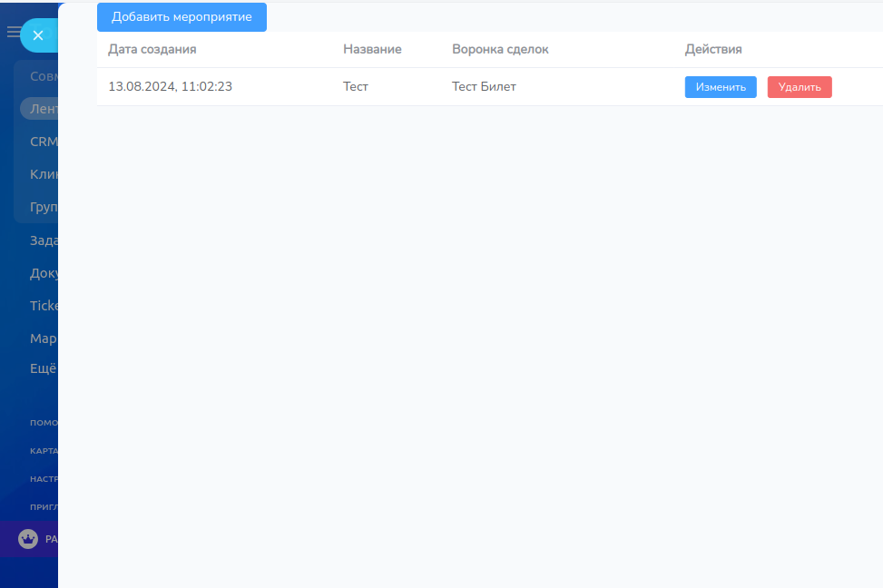Click the Воронка сделок column header
The width and height of the screenshot is (883, 588).
[500, 50]
